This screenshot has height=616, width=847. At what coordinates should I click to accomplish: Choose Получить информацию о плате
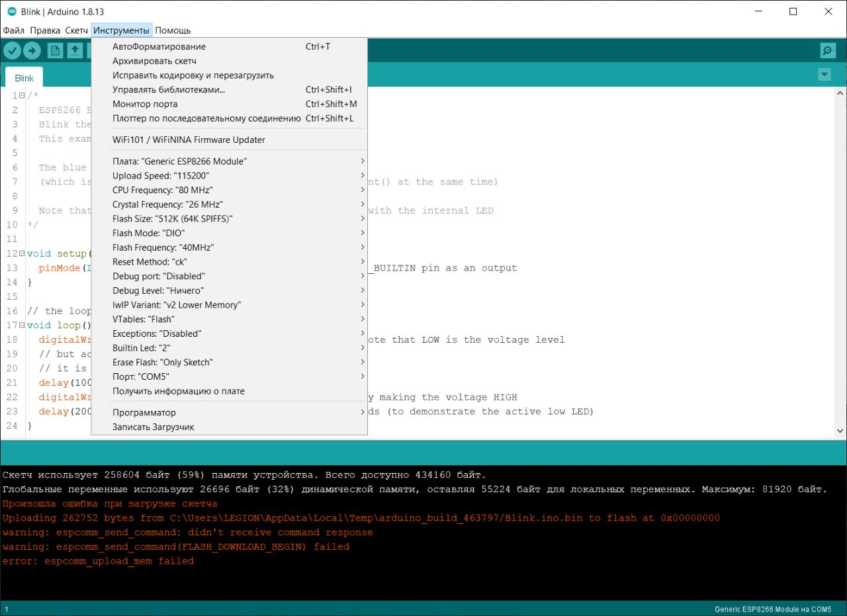(229, 391)
